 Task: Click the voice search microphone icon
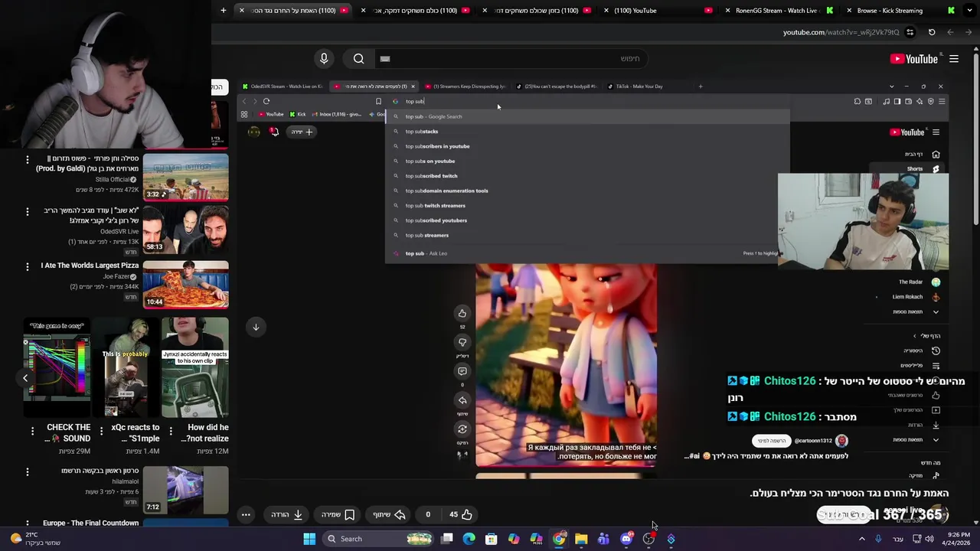(324, 58)
